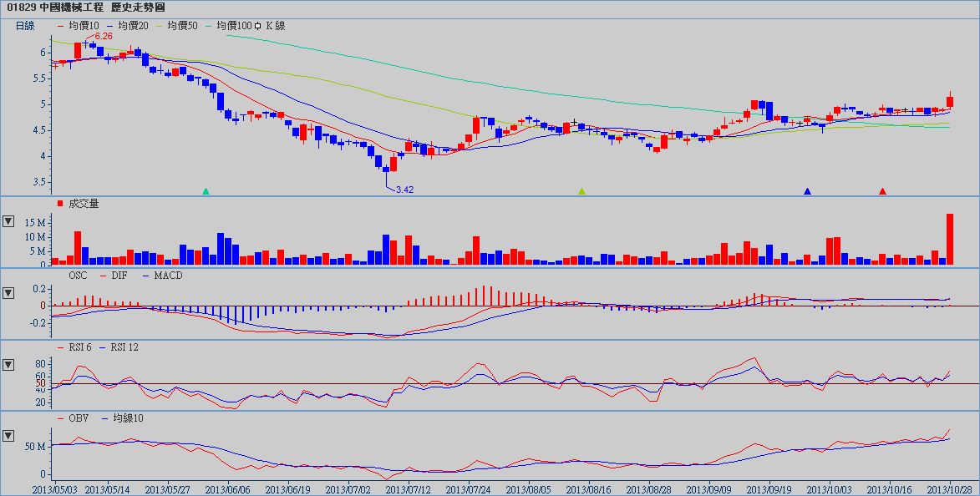Click the green triangle marker below the chart
The width and height of the screenshot is (980, 496).
coord(206,191)
